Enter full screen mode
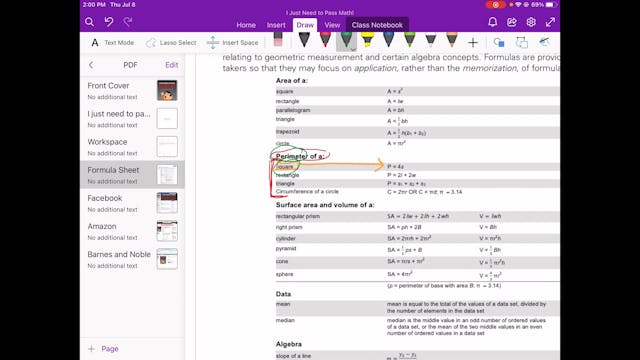The width and height of the screenshot is (640, 360). click(550, 22)
